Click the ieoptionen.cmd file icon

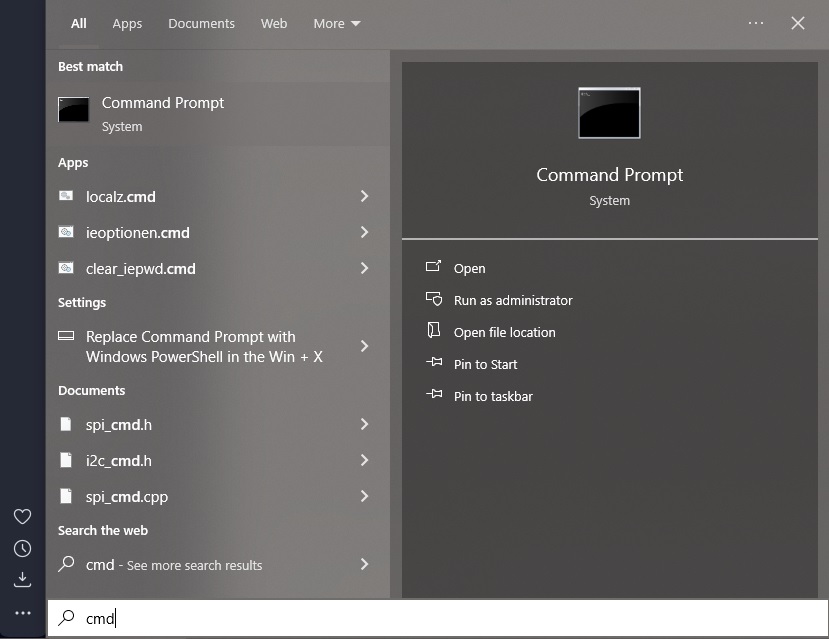point(66,232)
